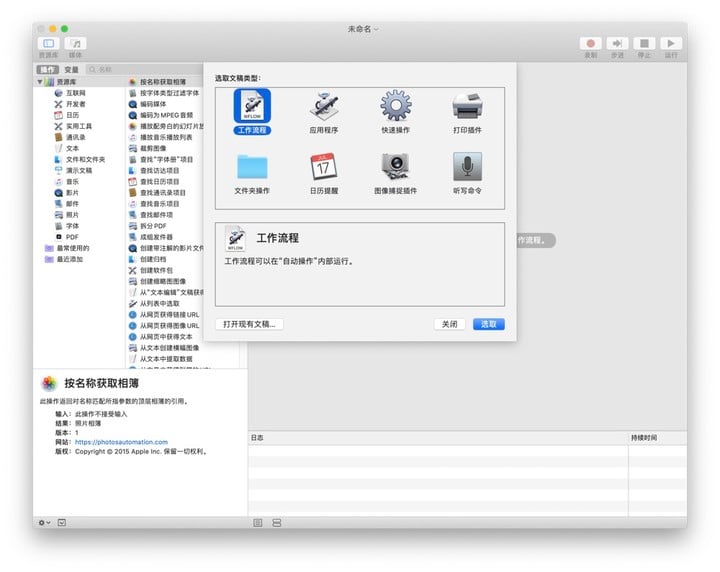The image size is (720, 572).
Task: Switch to the 操作 tab
Action: pyautogui.click(x=47, y=70)
